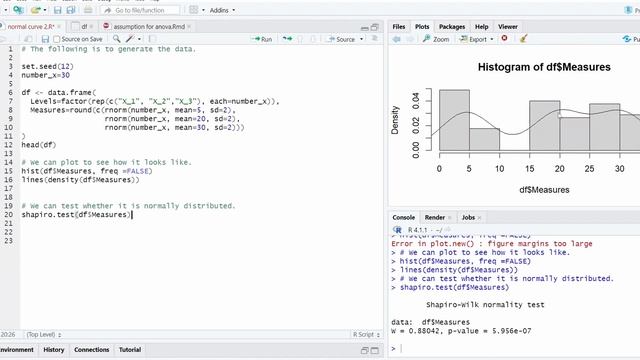Maximize the source editor pane
The width and height of the screenshot is (640, 360).
click(374, 27)
